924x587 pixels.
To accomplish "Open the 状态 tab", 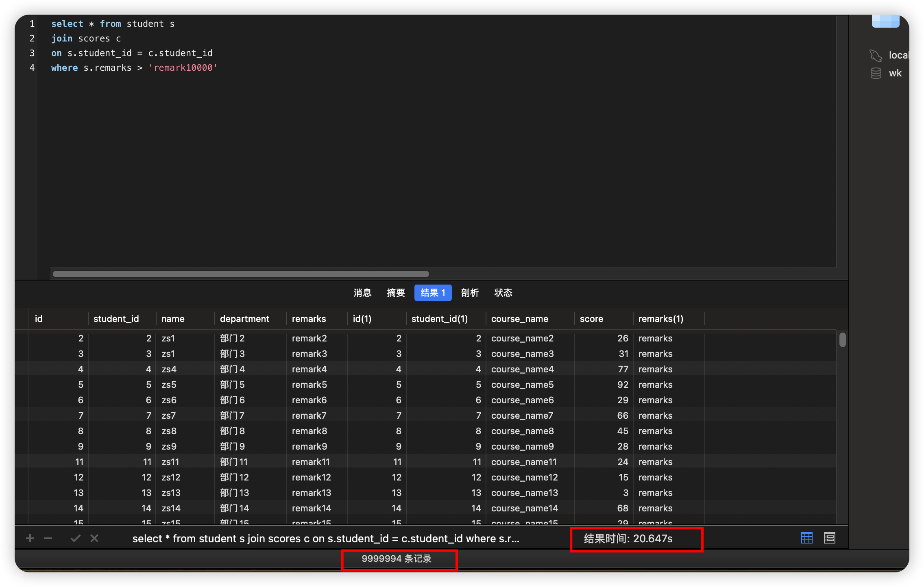I will point(503,293).
